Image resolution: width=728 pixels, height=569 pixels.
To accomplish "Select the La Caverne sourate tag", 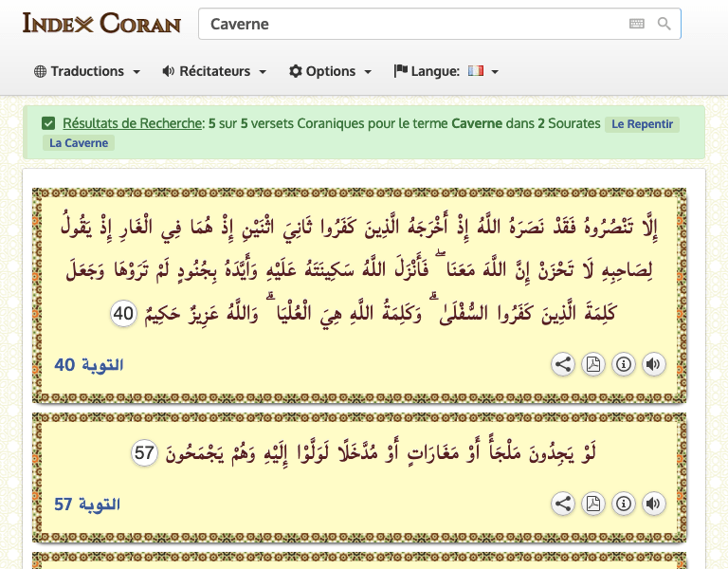I will pos(79,143).
